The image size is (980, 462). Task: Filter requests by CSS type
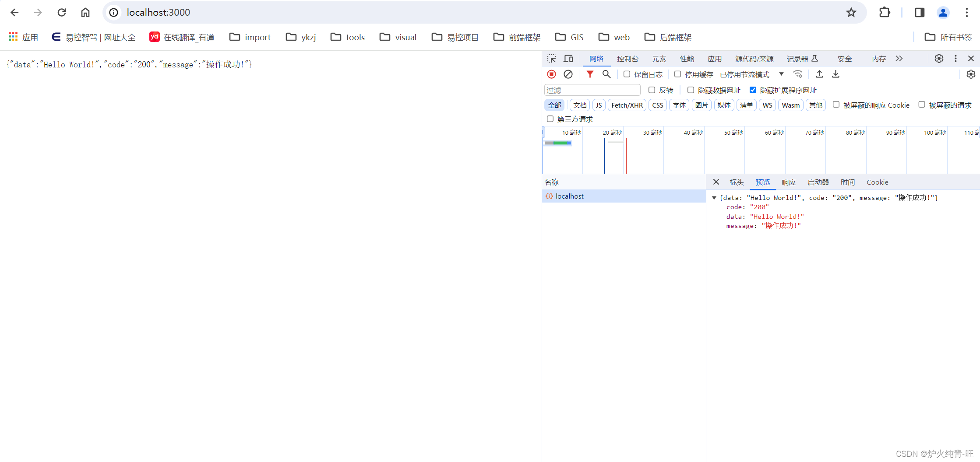click(658, 105)
